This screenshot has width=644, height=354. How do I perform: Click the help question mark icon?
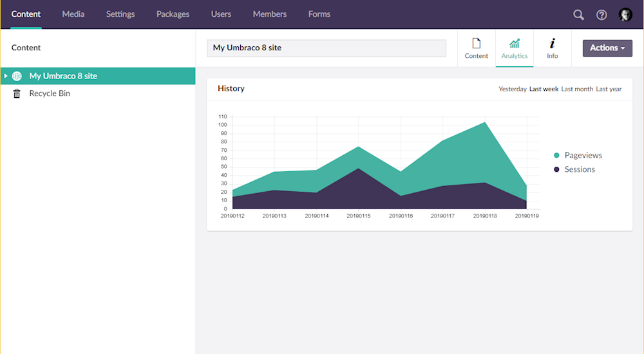click(x=601, y=15)
